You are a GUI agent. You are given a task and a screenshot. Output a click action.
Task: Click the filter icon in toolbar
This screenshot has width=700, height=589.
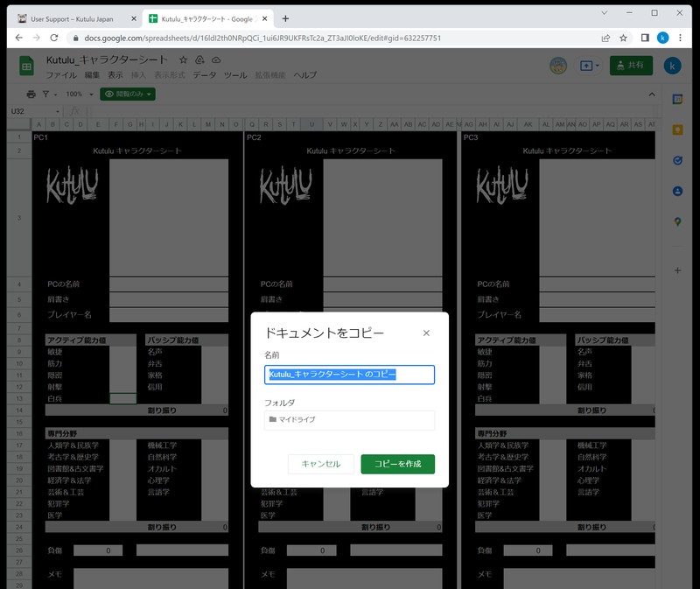pos(45,95)
